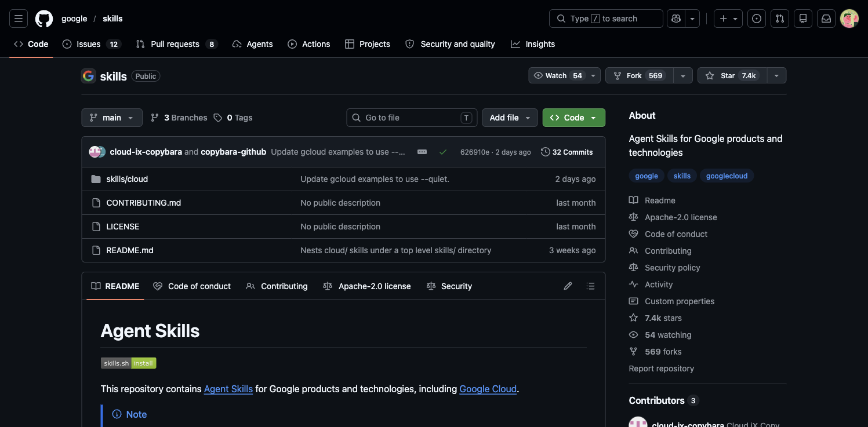View 3 Branches link
This screenshot has width=868, height=427.
pyautogui.click(x=179, y=118)
